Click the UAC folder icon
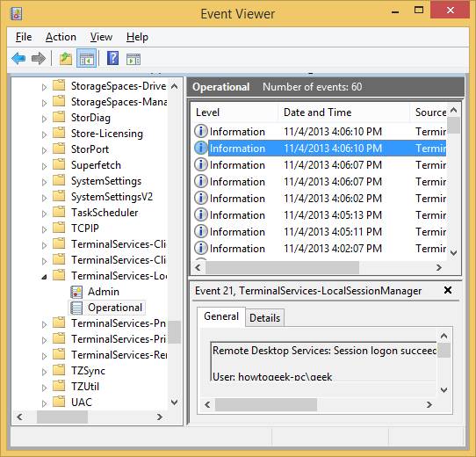Viewport: 476px width, 457px height. pyautogui.click(x=59, y=402)
